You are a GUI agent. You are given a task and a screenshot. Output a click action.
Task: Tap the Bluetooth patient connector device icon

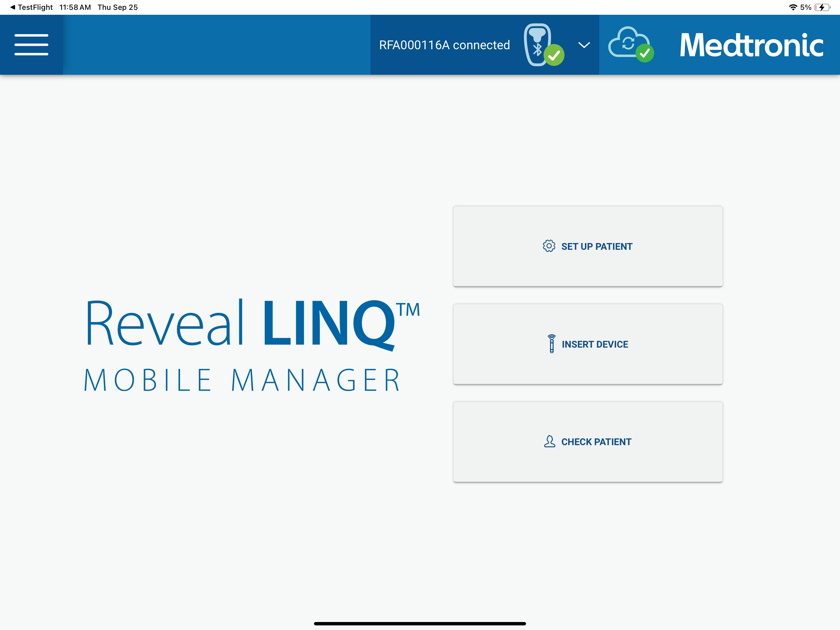click(x=543, y=45)
